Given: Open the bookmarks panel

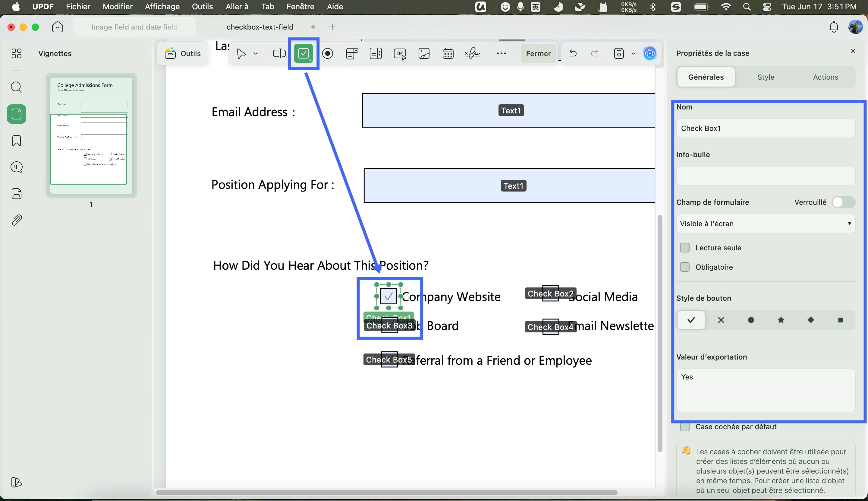Looking at the screenshot, I should tap(17, 140).
